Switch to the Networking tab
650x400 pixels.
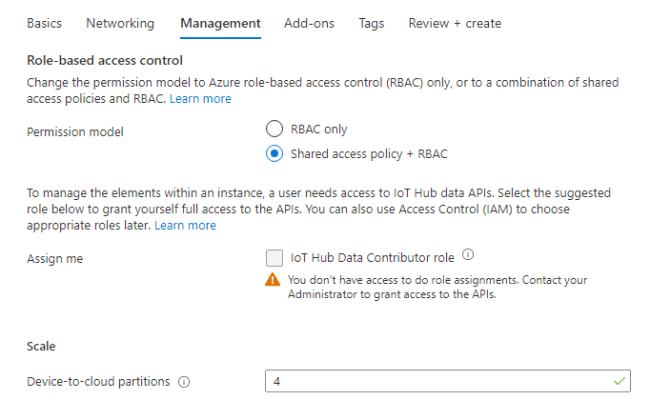pyautogui.click(x=120, y=24)
